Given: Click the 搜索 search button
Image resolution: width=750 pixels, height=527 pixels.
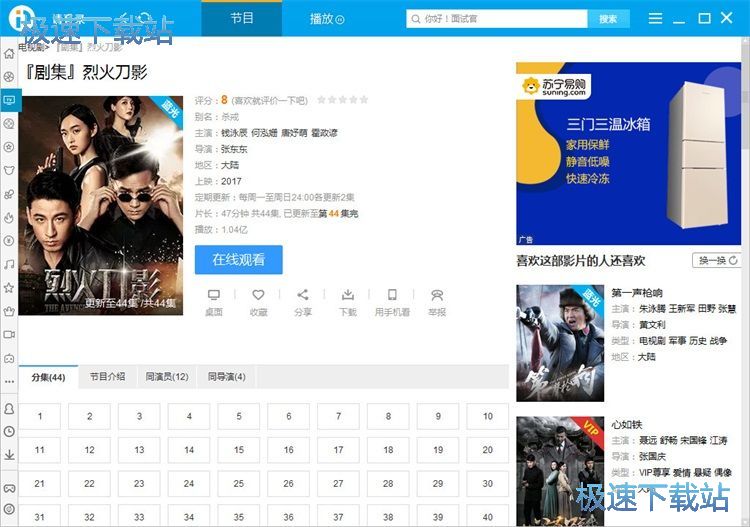Looking at the screenshot, I should (x=607, y=19).
